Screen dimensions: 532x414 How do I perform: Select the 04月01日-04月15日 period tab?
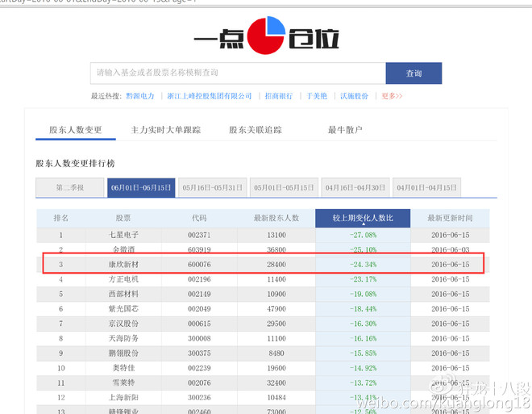point(427,187)
